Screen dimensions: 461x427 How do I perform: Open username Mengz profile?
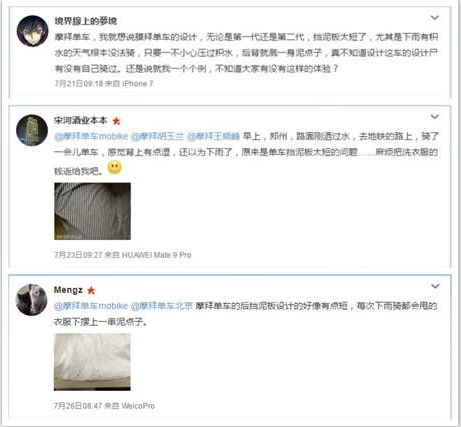click(x=68, y=290)
